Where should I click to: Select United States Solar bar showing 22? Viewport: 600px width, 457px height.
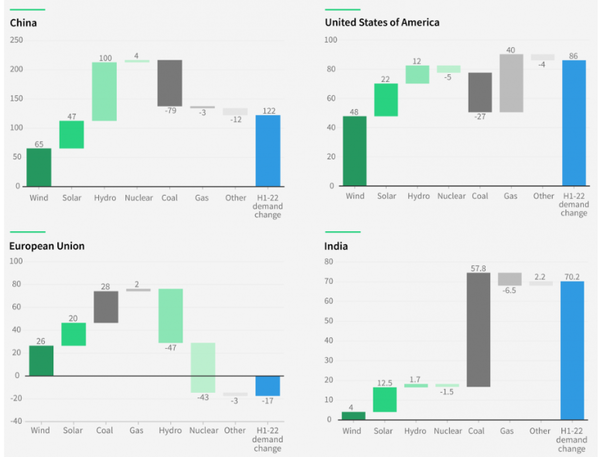click(x=386, y=100)
